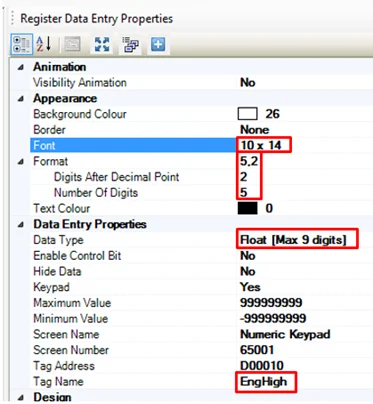Click Font value 10 x 14
The image size is (373, 404).
coord(261,145)
